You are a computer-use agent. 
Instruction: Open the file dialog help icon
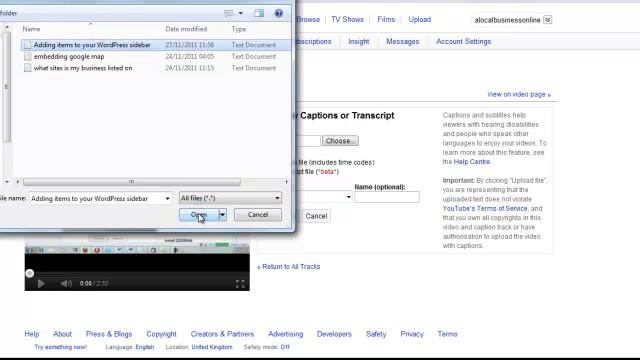click(x=278, y=13)
